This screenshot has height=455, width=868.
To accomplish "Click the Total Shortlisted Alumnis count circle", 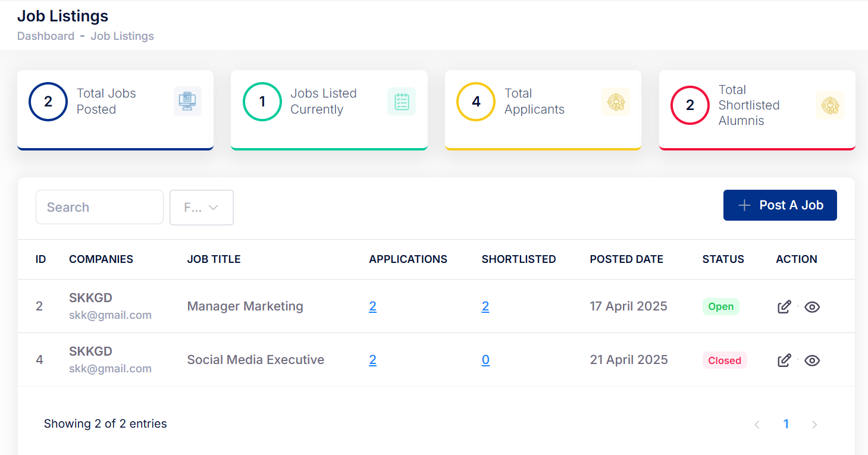I will pyautogui.click(x=690, y=105).
